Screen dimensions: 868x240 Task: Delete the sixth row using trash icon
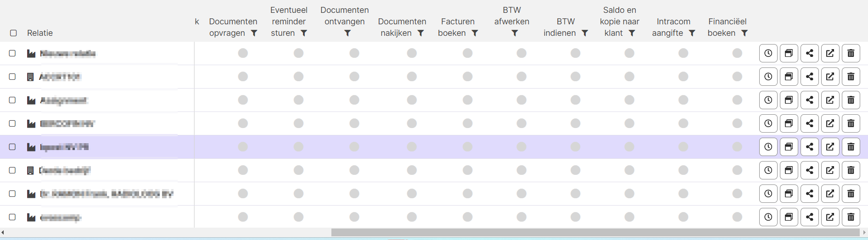(851, 170)
